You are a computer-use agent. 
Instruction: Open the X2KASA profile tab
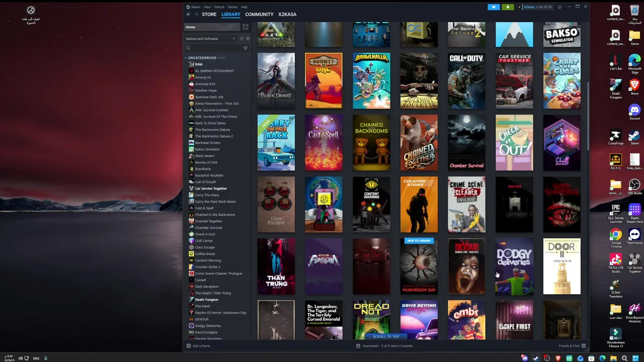coord(287,15)
